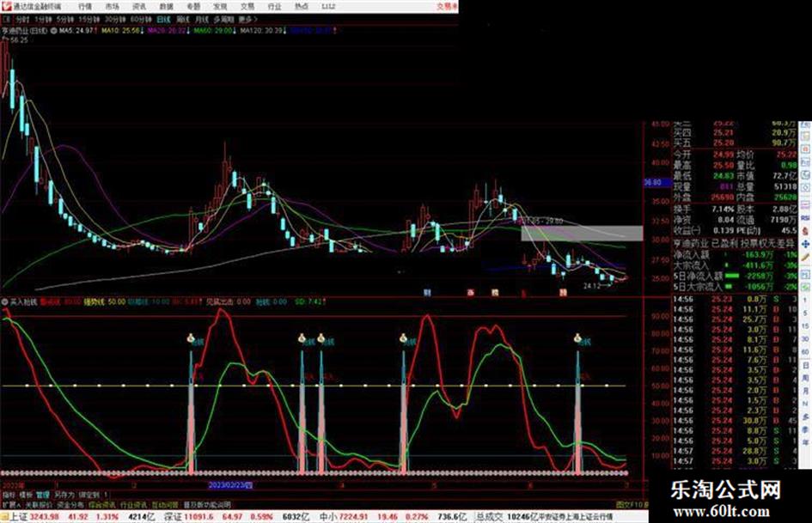The width and height of the screenshot is (812, 523).
Task: Click the small icon left of 分时
Action: [x=7, y=19]
